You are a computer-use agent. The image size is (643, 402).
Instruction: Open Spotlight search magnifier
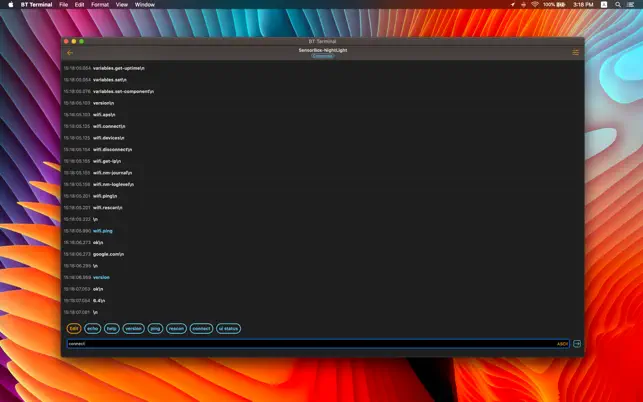[x=618, y=5]
